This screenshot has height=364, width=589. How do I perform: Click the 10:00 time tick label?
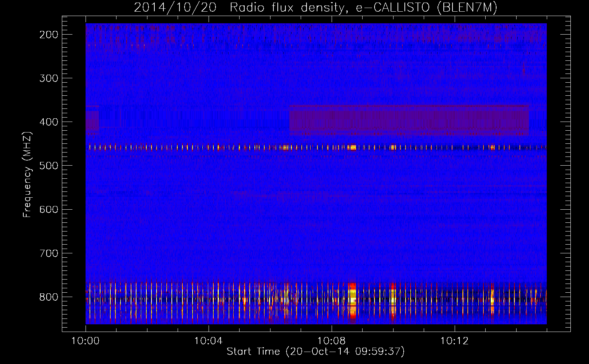[85, 341]
